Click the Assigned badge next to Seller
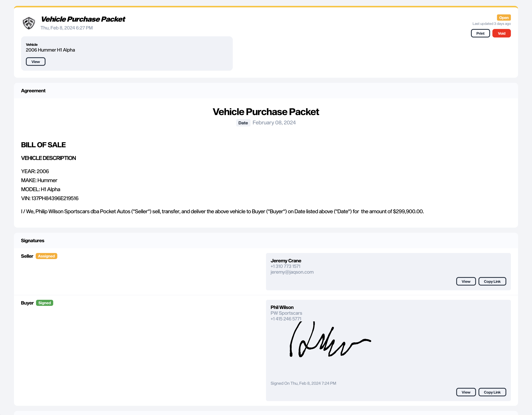Image resolution: width=532 pixels, height=415 pixels. tap(46, 256)
